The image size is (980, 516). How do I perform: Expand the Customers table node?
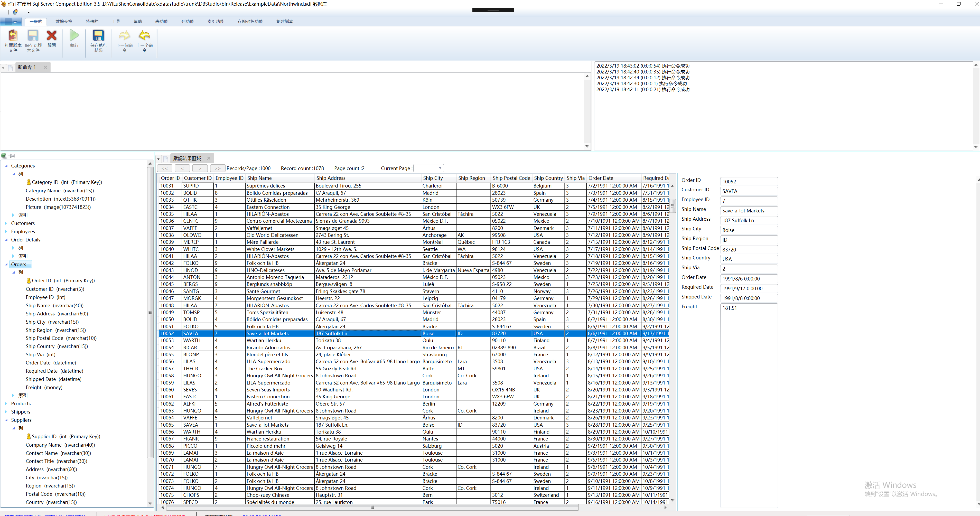6,223
